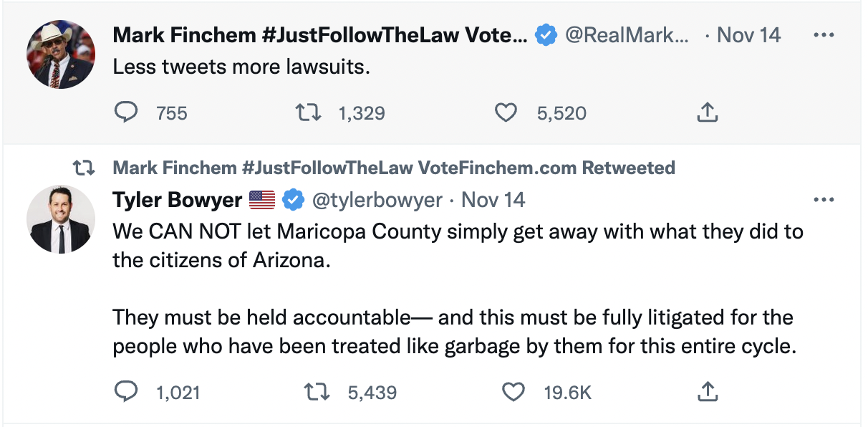Select the 5,439 retweet count on Tyler's tweet
The width and height of the screenshot is (868, 427).
click(x=374, y=391)
